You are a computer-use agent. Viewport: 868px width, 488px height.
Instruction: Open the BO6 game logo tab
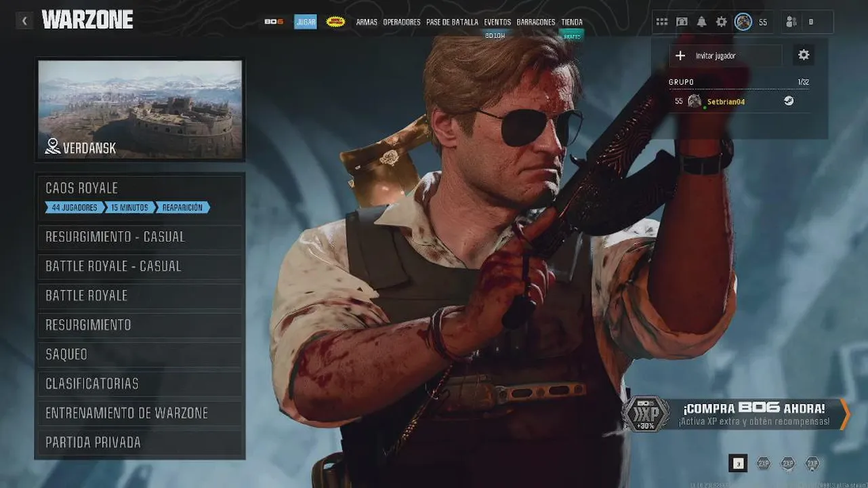(x=274, y=22)
